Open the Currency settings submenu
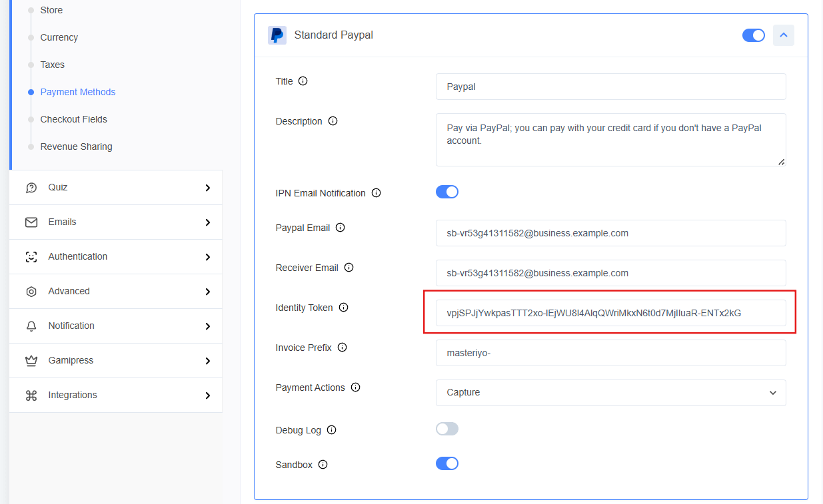 [x=59, y=37]
